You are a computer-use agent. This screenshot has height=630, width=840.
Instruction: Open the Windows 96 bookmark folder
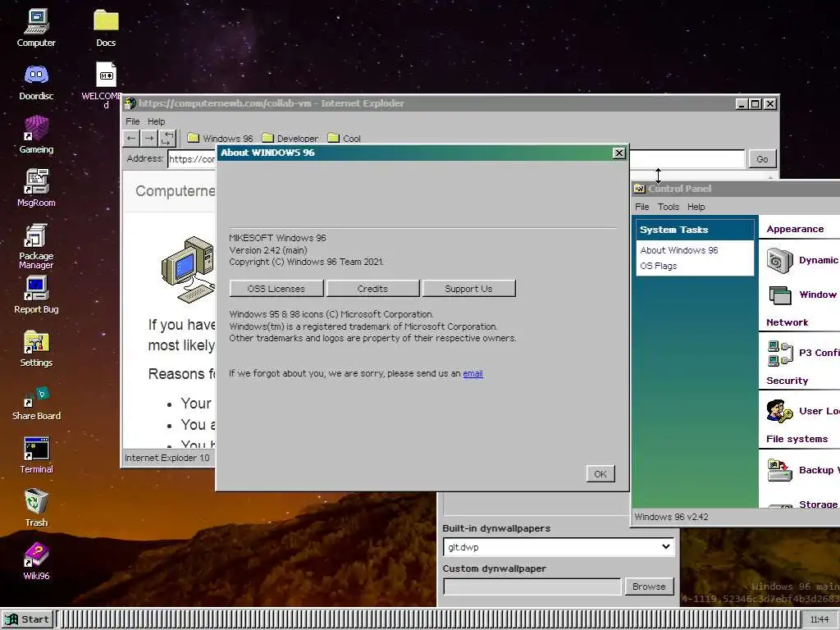220,138
